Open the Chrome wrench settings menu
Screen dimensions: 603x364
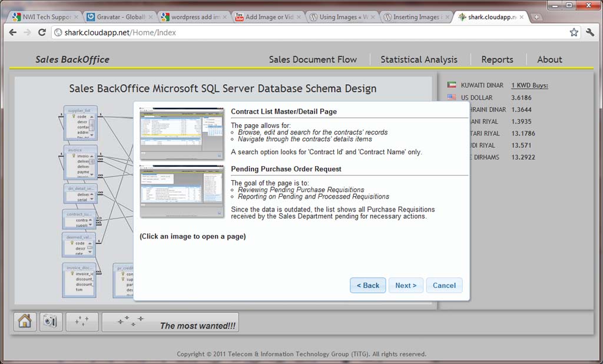(x=590, y=32)
